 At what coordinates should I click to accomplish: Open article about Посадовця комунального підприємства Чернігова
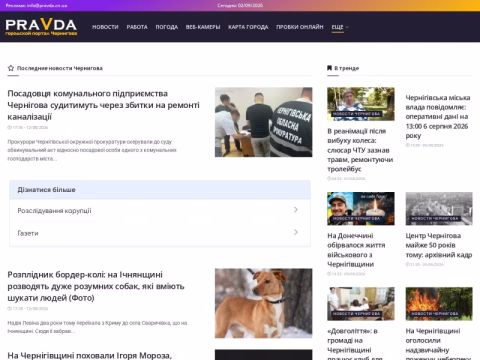coord(103,105)
